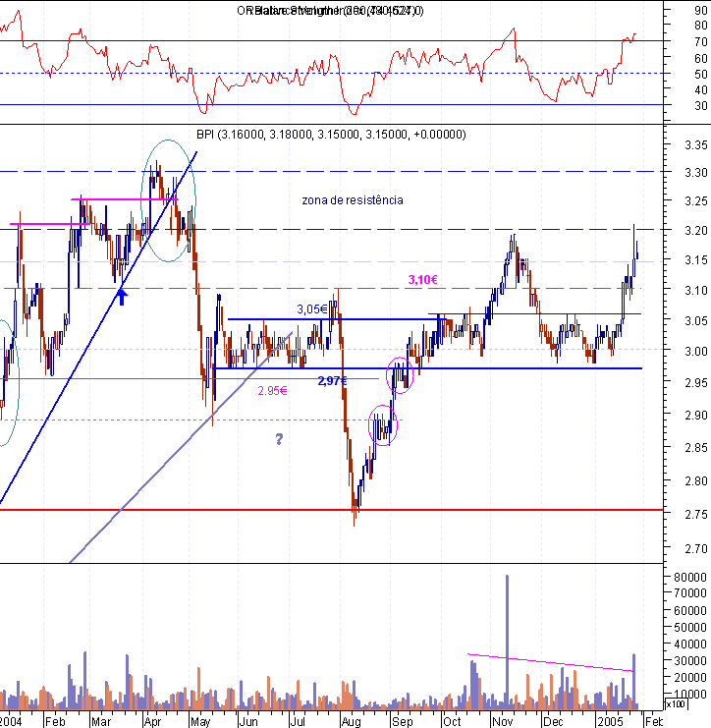711x728 pixels.
Task: Click the 2.80 price axis label
Action: pos(695,480)
